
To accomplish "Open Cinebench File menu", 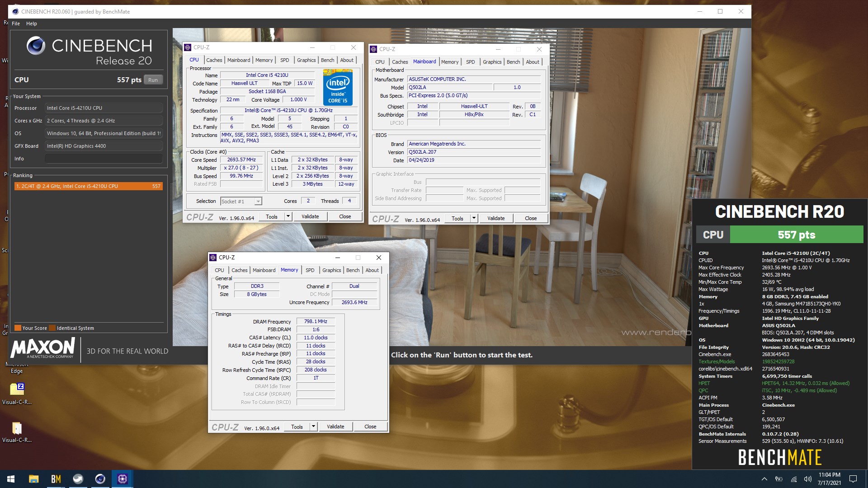I will 16,23.
